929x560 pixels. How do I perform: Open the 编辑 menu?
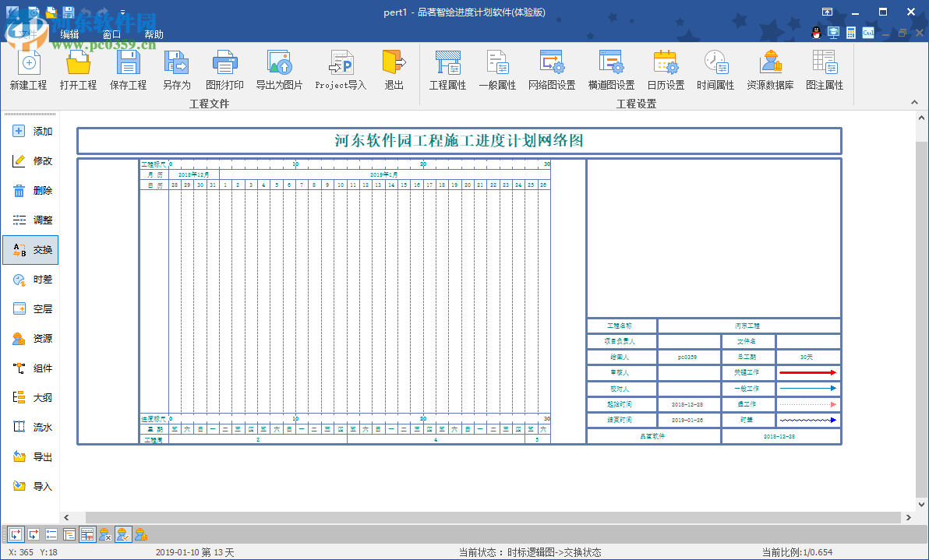point(70,34)
